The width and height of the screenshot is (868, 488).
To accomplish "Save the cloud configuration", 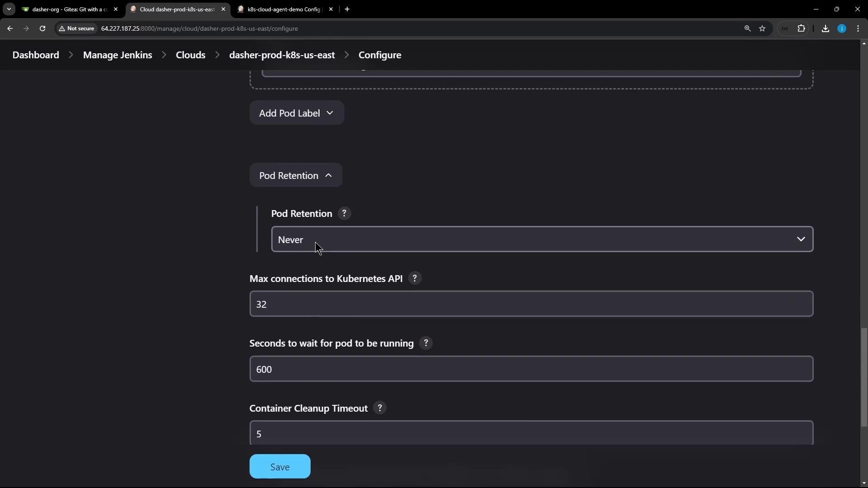I will tap(280, 467).
